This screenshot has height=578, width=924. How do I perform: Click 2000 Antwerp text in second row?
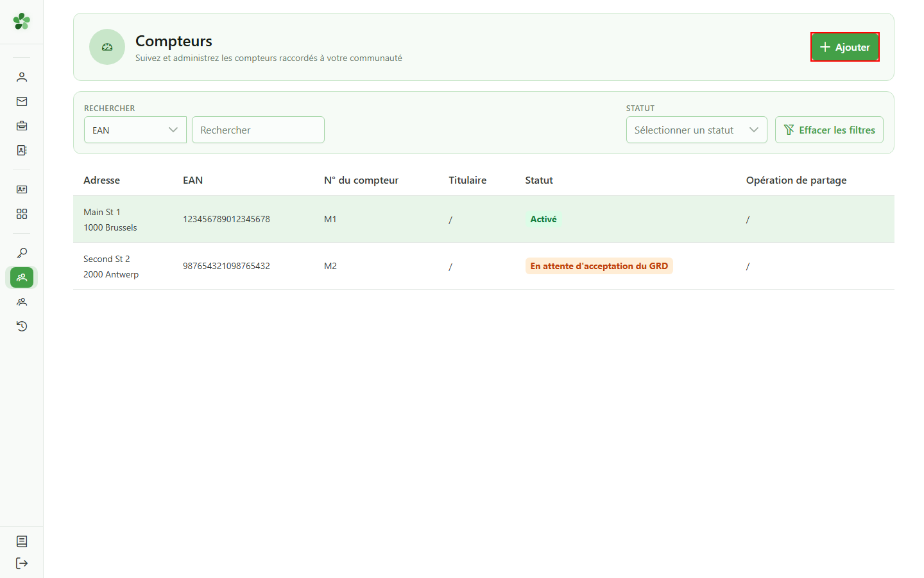[111, 274]
